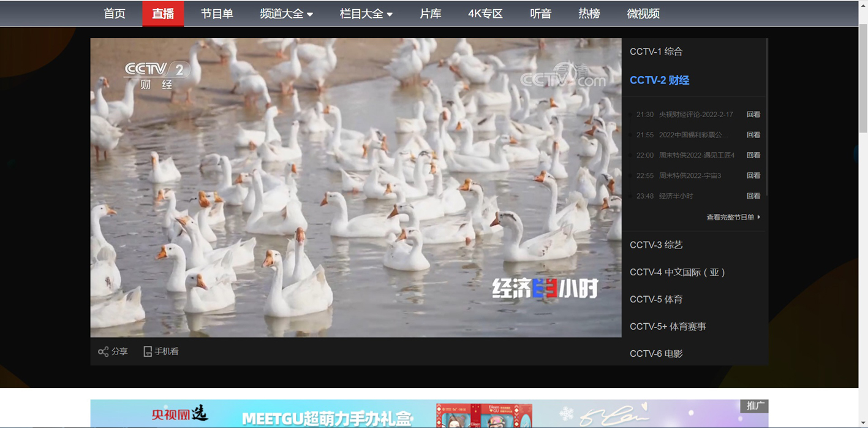The height and width of the screenshot is (428, 868).
Task: Open the 片库 library tab
Action: tap(431, 13)
